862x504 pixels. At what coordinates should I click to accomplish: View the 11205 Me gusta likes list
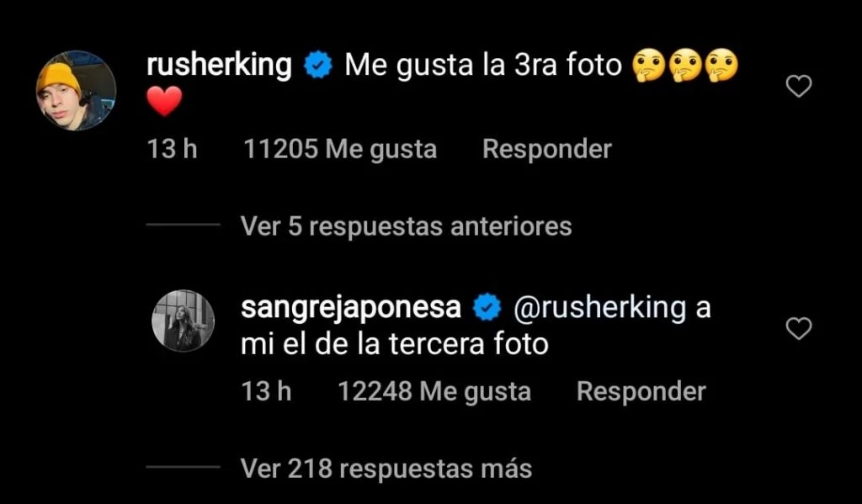(x=340, y=149)
